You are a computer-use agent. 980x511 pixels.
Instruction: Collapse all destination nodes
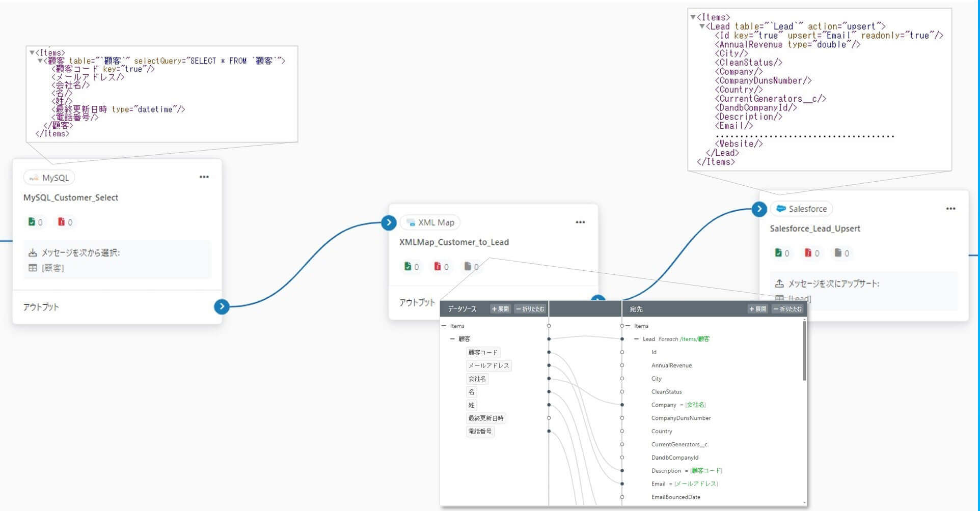787,309
